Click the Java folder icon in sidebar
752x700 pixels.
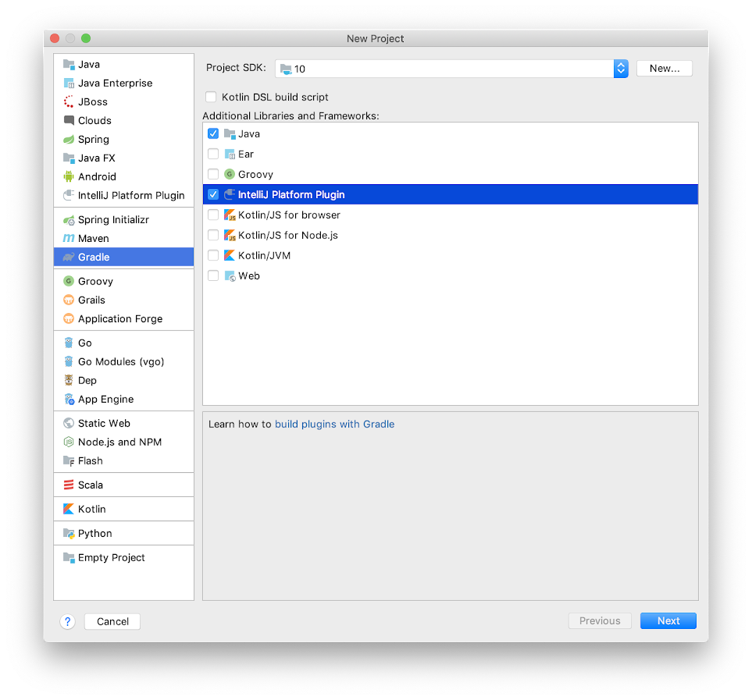[69, 64]
